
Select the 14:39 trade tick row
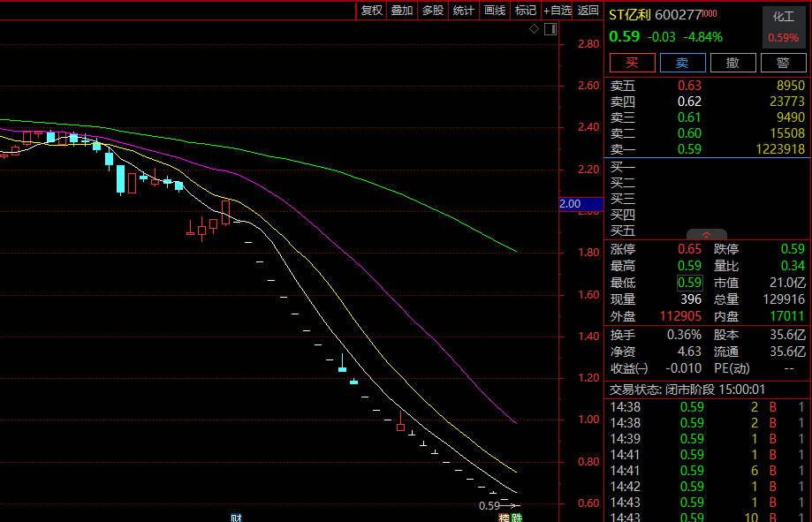point(708,439)
